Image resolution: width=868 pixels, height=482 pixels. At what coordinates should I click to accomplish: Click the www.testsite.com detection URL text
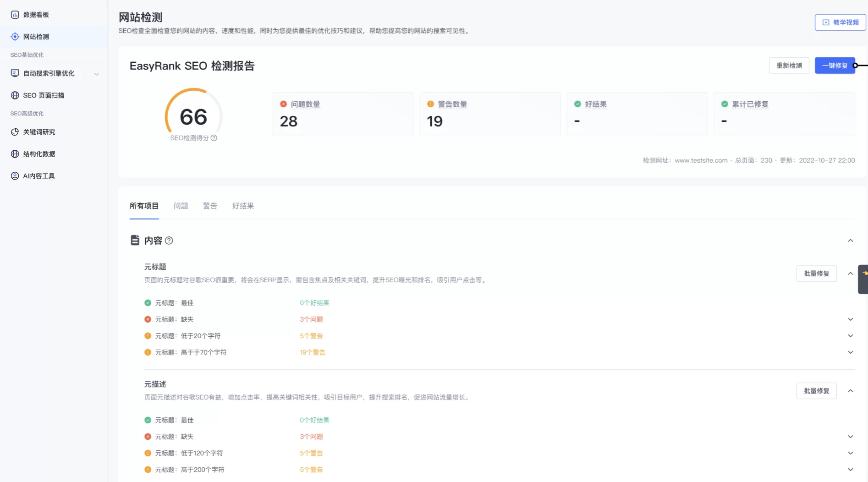click(701, 160)
